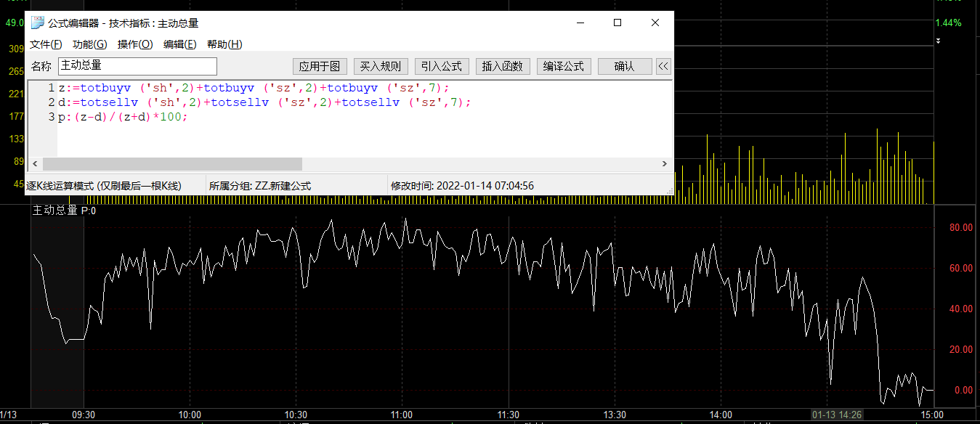Click the 13:30 time label
This screenshot has height=424, width=980.
click(615, 415)
